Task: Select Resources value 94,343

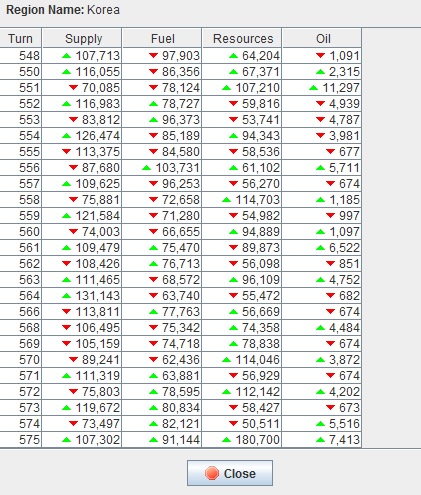Action: click(x=261, y=136)
